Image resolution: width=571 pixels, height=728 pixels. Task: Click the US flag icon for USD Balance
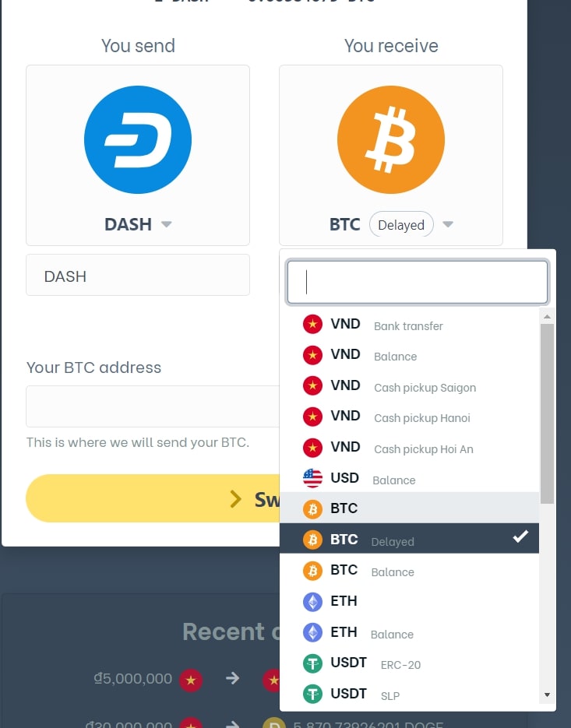tap(312, 478)
